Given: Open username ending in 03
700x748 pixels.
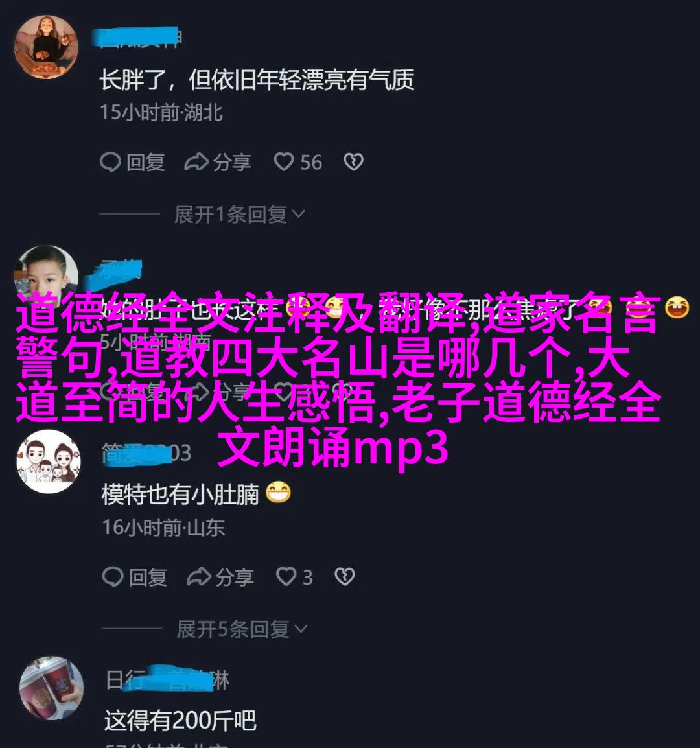Looking at the screenshot, I should point(146,452).
